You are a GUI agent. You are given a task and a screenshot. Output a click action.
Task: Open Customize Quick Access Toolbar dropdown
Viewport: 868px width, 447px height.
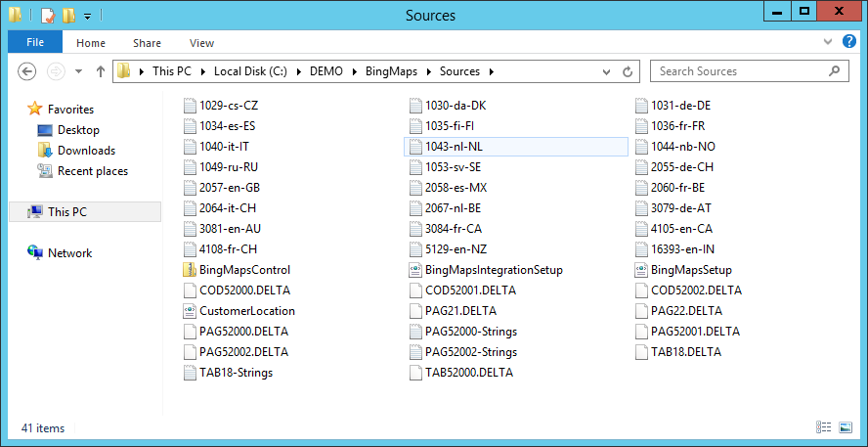[x=87, y=16]
